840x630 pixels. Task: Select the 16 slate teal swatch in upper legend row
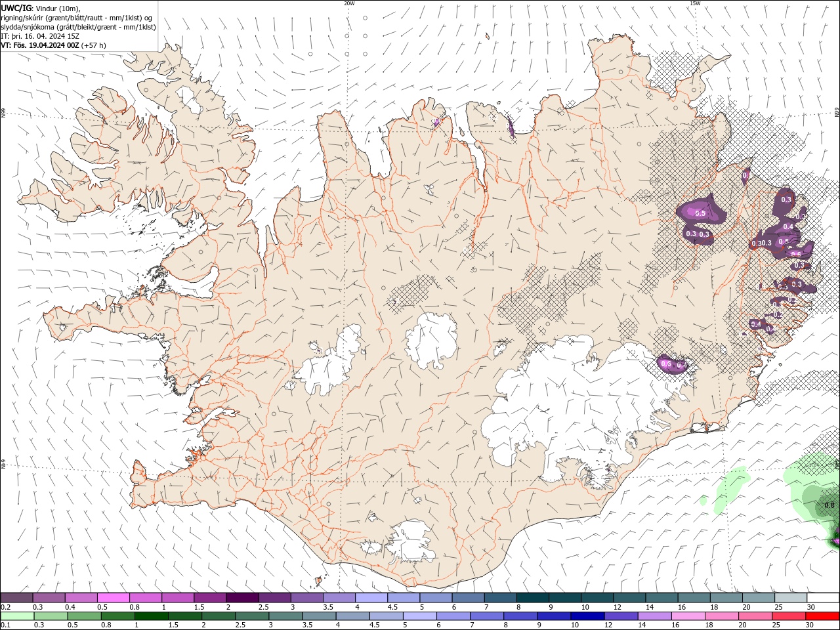tap(694, 598)
